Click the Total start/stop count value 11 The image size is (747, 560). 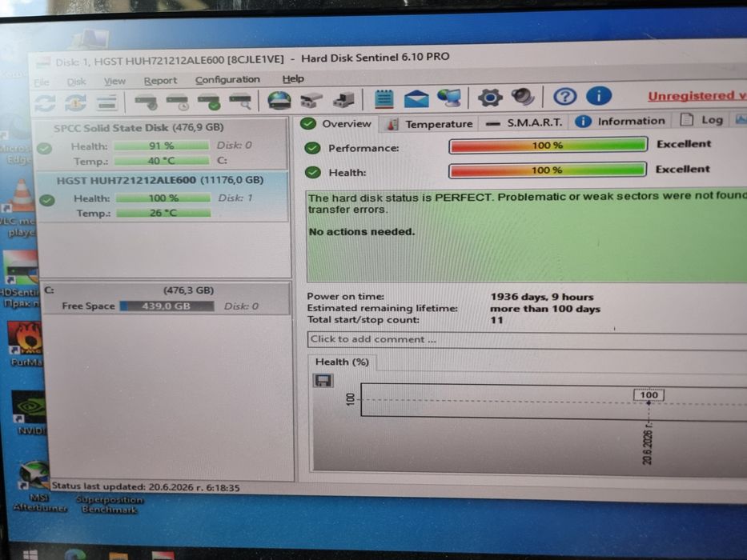(x=496, y=320)
